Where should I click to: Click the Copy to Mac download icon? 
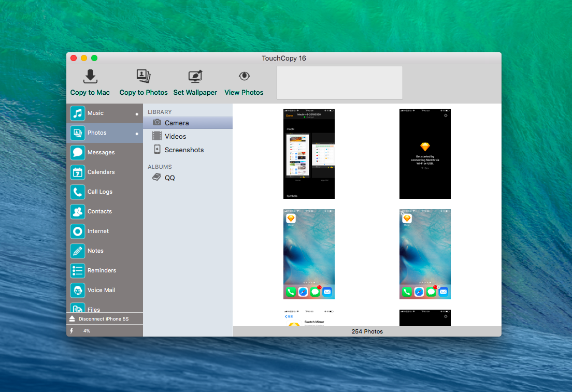(x=90, y=76)
